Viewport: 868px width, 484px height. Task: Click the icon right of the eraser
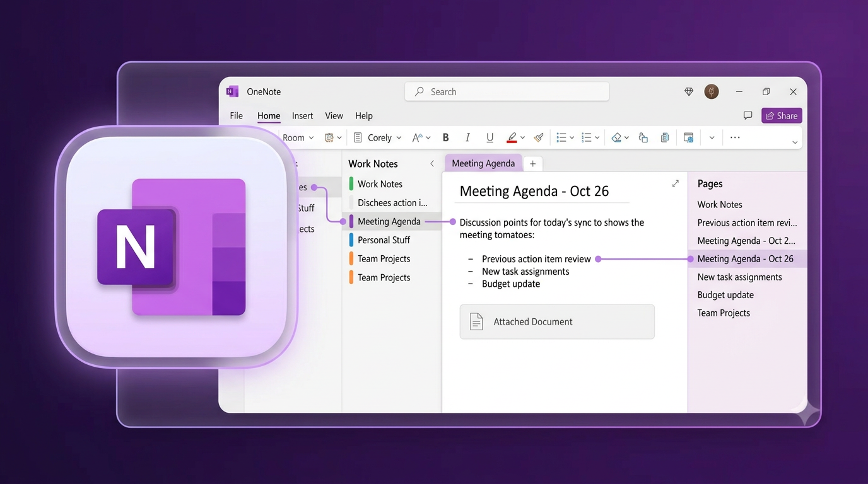pyautogui.click(x=643, y=137)
